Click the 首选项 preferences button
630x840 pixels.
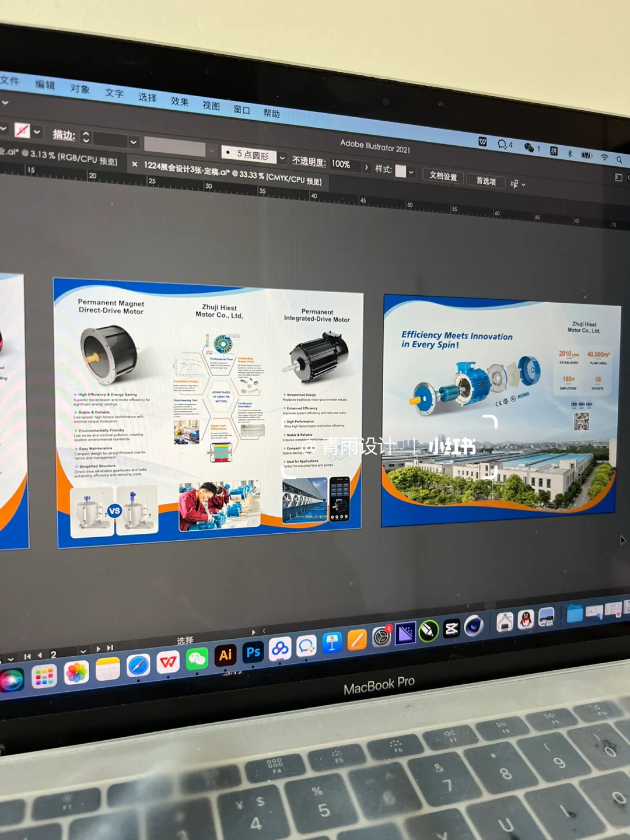tap(486, 181)
